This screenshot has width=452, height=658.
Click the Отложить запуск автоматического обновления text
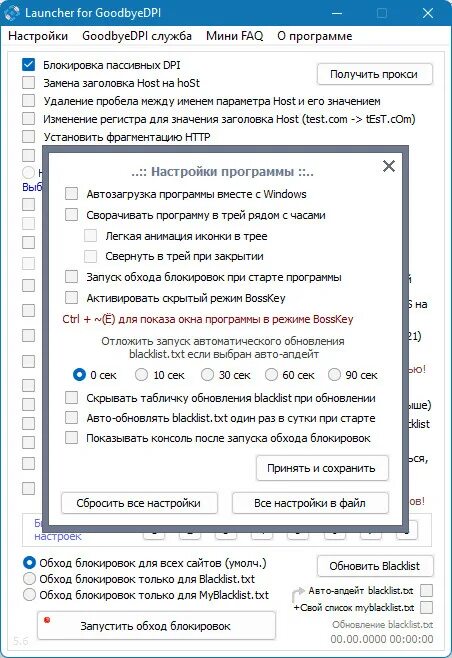tap(223, 347)
